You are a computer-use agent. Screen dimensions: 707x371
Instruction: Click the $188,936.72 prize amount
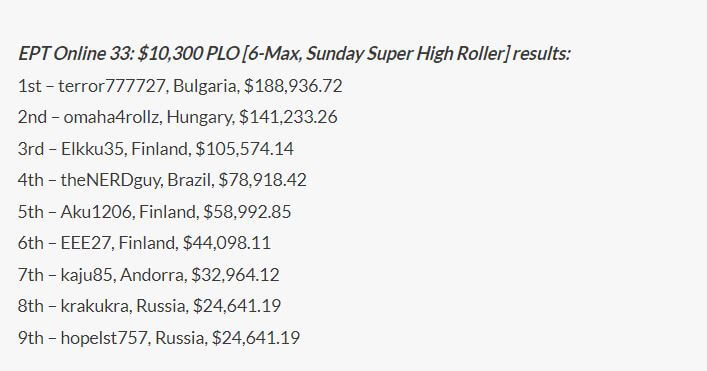(x=293, y=86)
